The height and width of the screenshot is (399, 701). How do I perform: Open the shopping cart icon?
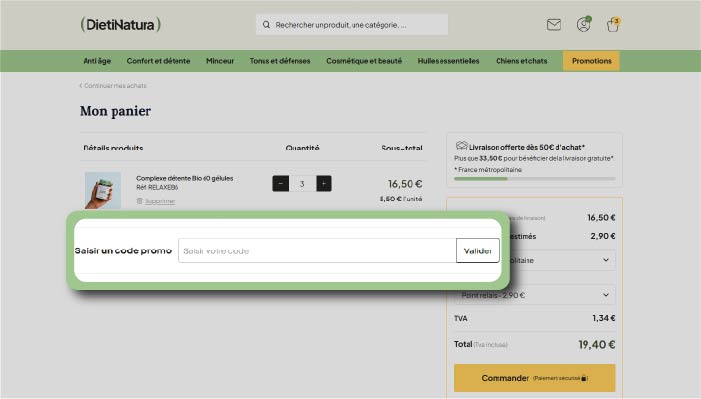[x=613, y=25]
